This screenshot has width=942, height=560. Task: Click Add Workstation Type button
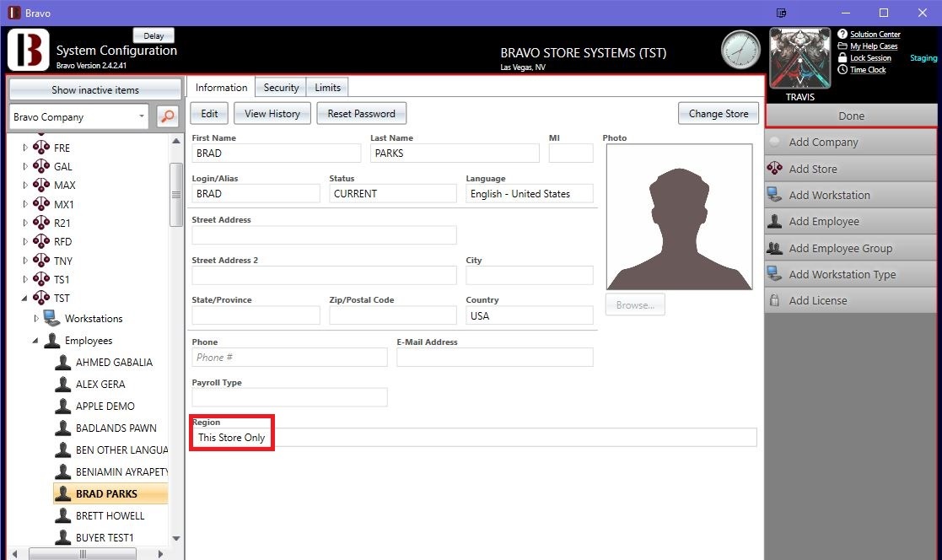tap(851, 274)
